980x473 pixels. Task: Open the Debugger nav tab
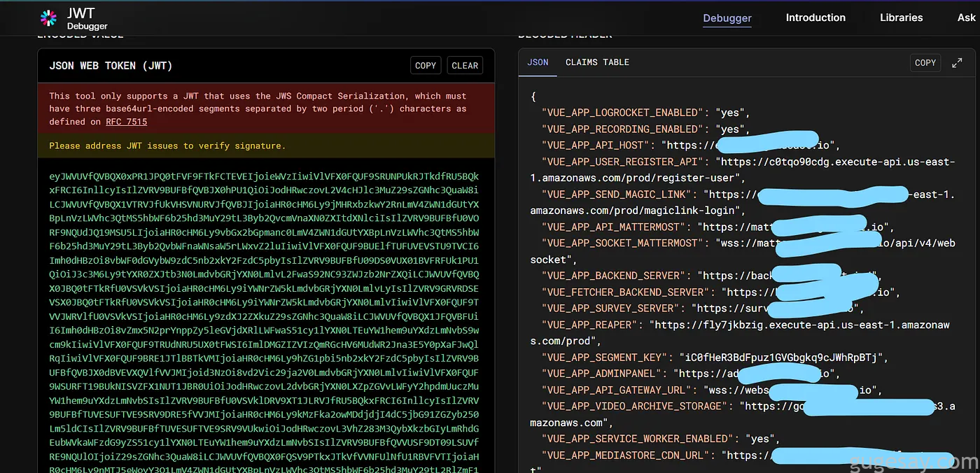coord(727,18)
